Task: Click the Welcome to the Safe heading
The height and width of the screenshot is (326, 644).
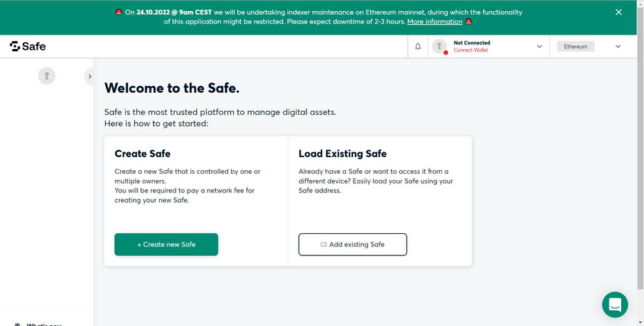Action: pyautogui.click(x=172, y=88)
